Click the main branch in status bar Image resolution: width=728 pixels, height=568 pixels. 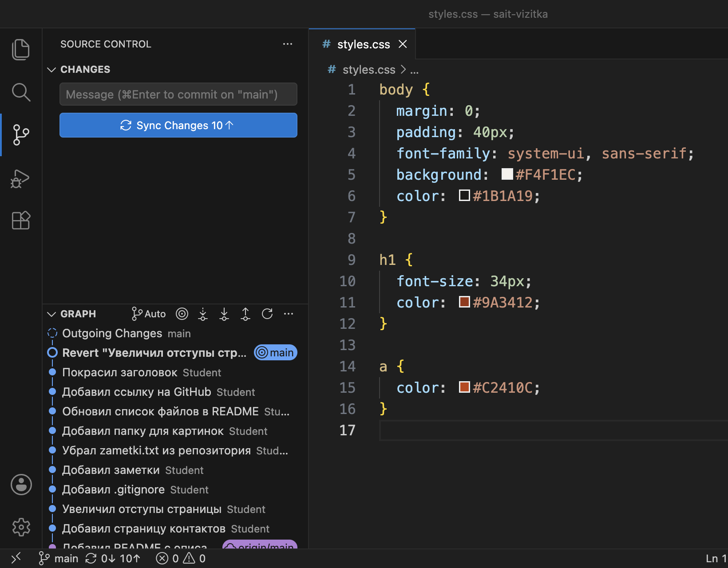tap(58, 558)
